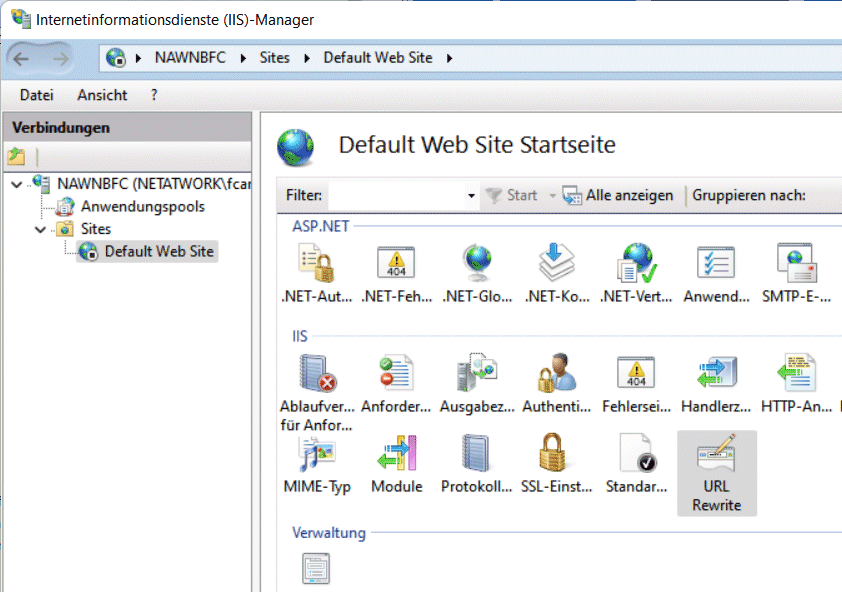Open the .NET-Fehlerseiten 404 icon
842x592 pixels.
click(396, 262)
